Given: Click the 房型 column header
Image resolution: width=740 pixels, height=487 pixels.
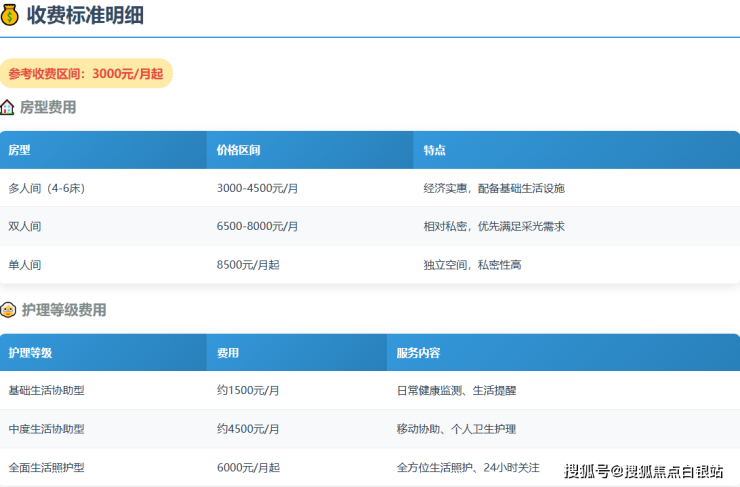Looking at the screenshot, I should tap(20, 150).
